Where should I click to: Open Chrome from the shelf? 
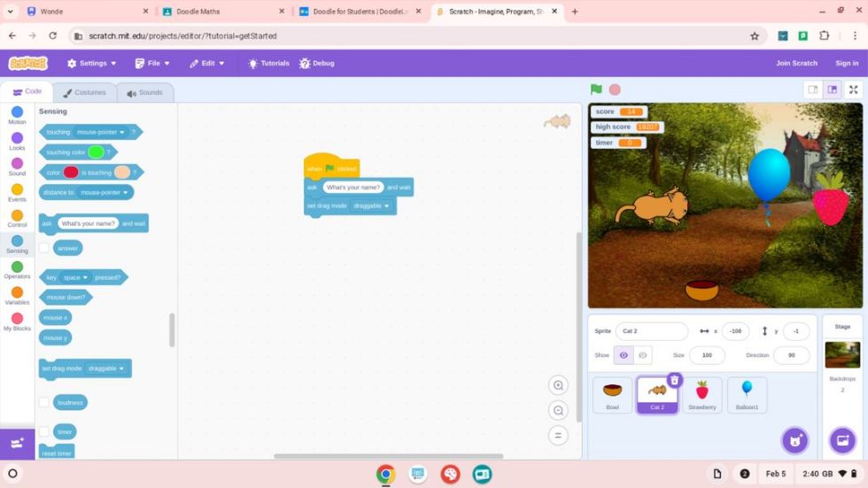386,474
